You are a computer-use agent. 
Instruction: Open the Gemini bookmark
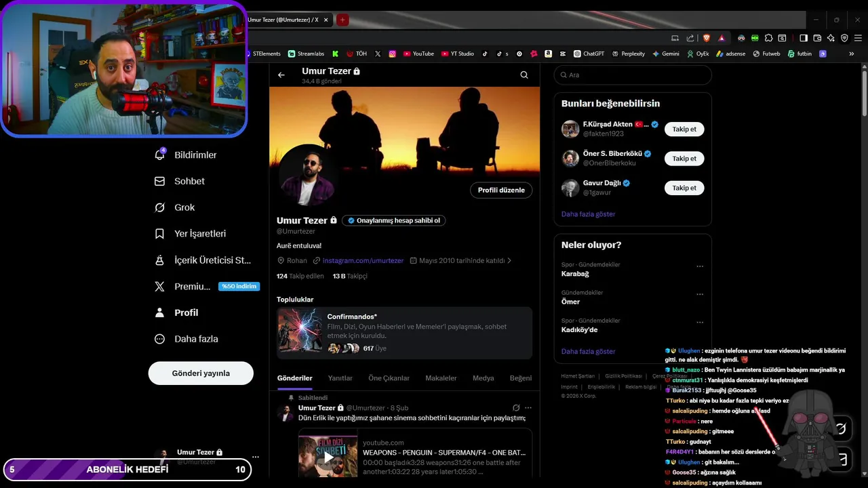pos(666,54)
